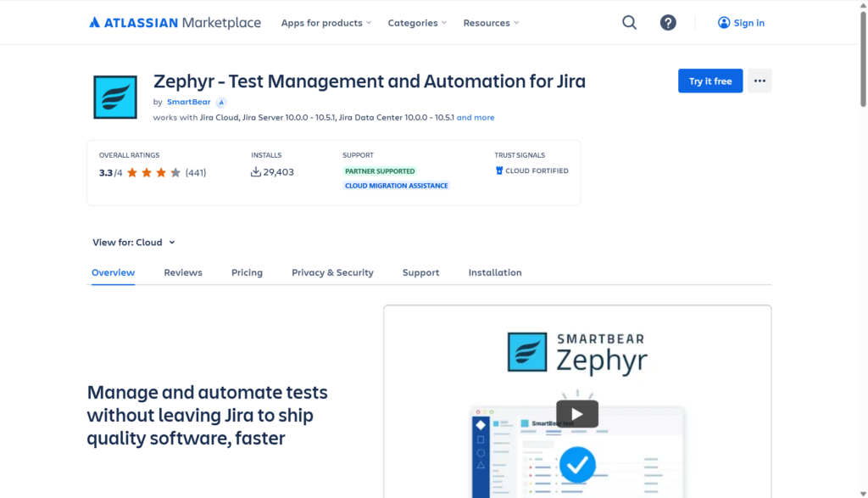868x498 pixels.
Task: Switch to the Pricing tab
Action: coord(247,272)
